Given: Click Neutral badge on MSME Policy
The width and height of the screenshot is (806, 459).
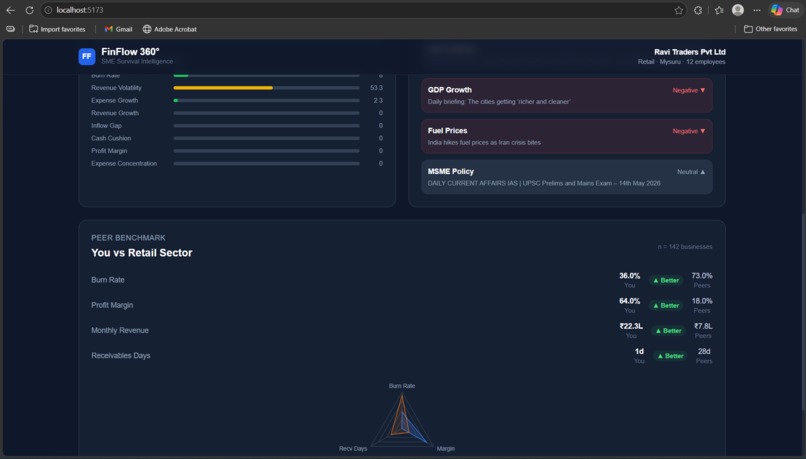Looking at the screenshot, I should 691,172.
